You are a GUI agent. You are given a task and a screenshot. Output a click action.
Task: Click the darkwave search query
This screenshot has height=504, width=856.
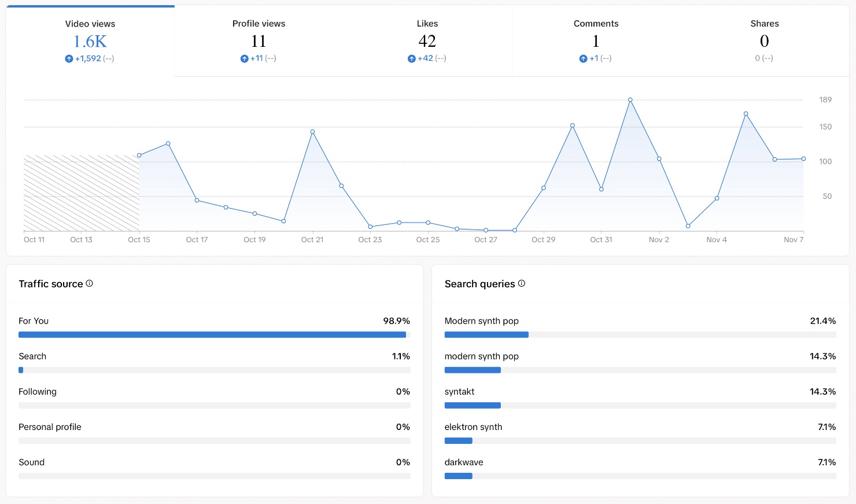[463, 462]
